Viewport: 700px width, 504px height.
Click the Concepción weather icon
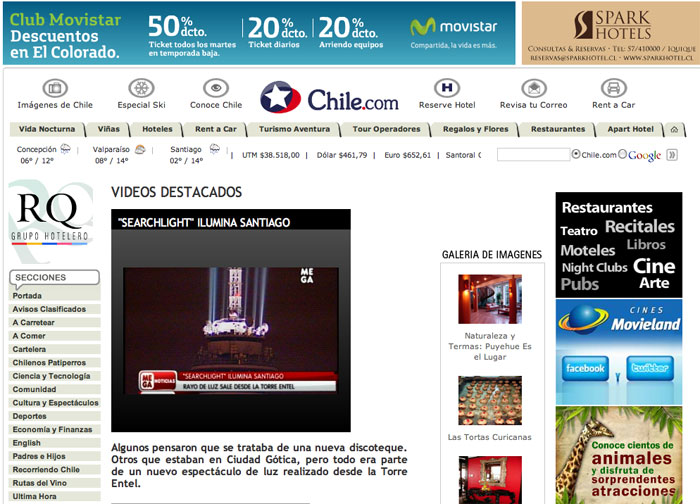click(x=66, y=149)
